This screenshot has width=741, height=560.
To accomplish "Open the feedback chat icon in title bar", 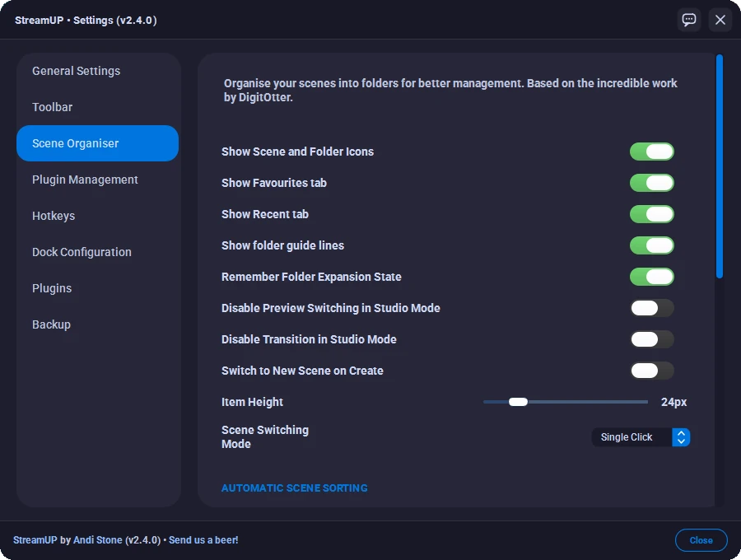I will pyautogui.click(x=689, y=20).
